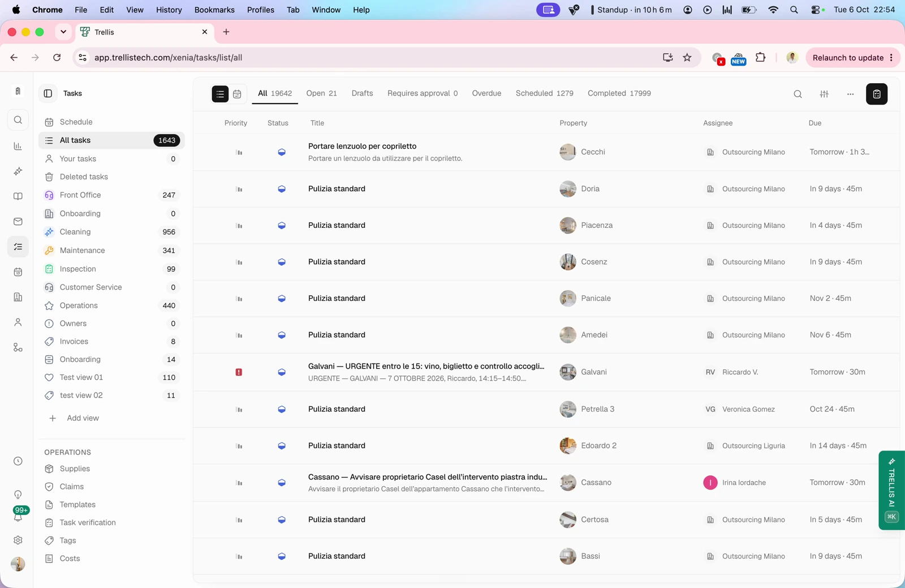Switch to list view icon in toolbar
The image size is (905, 588).
coord(220,94)
